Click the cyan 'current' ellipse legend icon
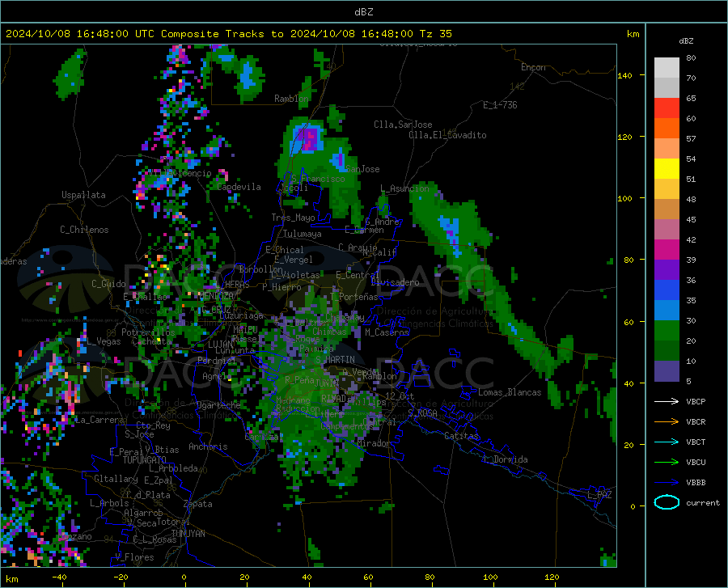 pyautogui.click(x=667, y=502)
